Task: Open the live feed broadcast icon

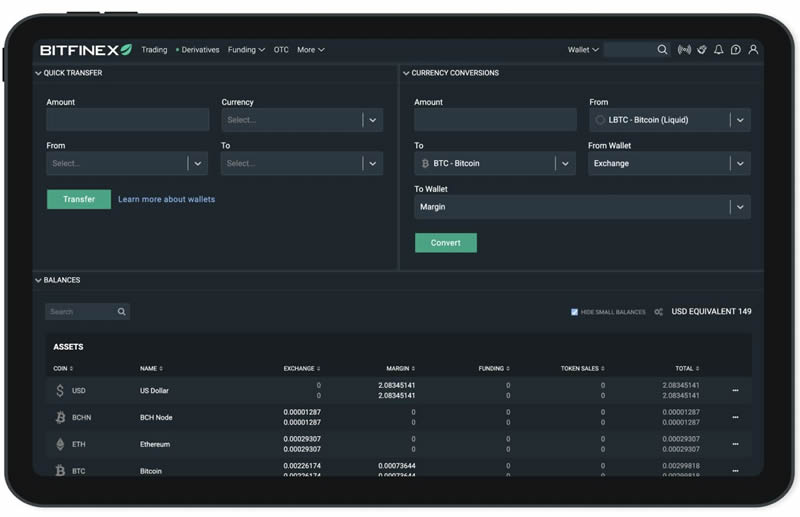Action: click(684, 50)
